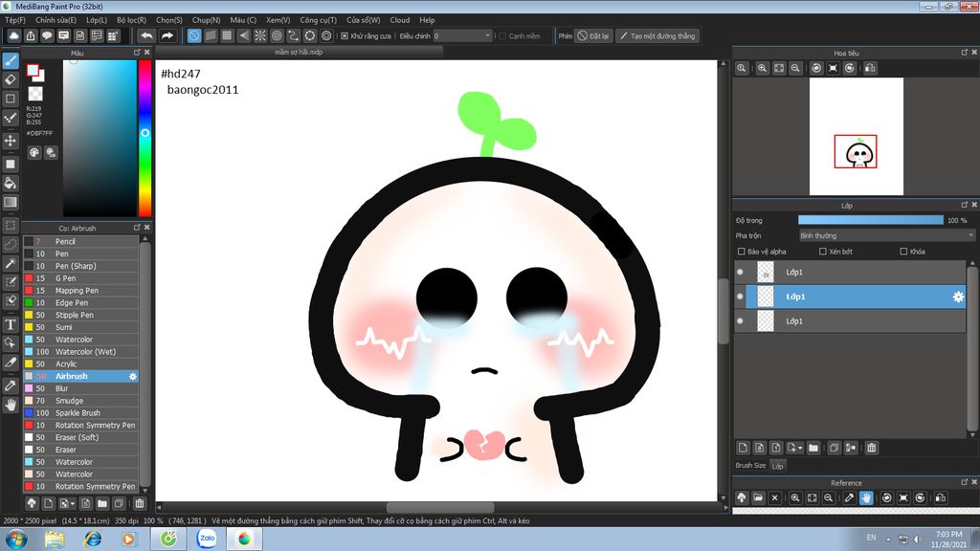Image resolution: width=980 pixels, height=551 pixels.
Task: Select the Hand tool in left toolbar
Action: pos(11,405)
